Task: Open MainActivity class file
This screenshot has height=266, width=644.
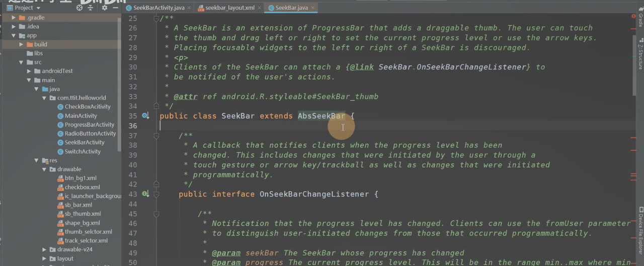Action: click(x=80, y=116)
